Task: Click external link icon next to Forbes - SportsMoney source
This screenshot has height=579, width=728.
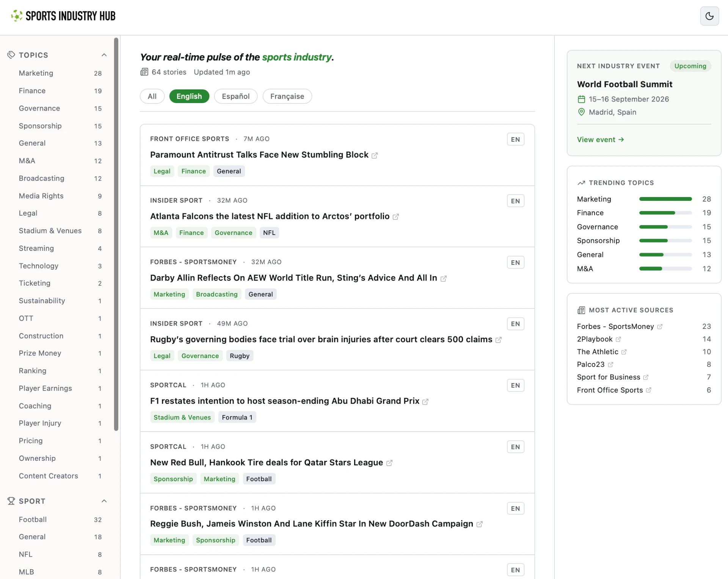Action: pyautogui.click(x=660, y=326)
